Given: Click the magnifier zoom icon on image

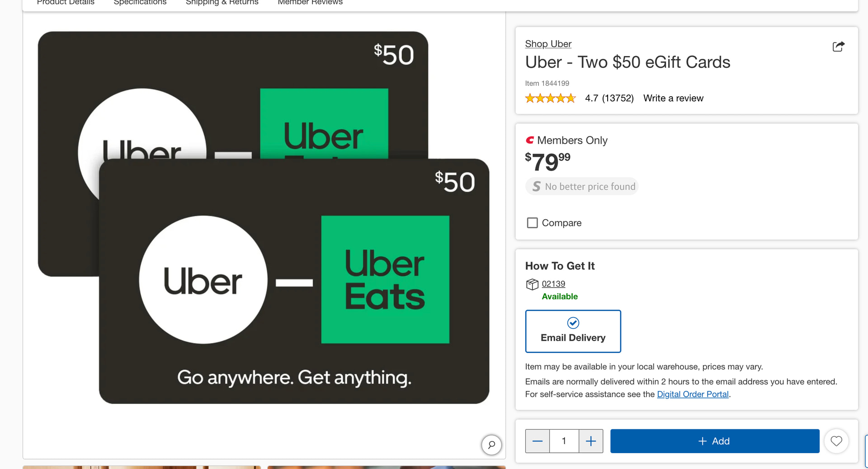Looking at the screenshot, I should 491,445.
